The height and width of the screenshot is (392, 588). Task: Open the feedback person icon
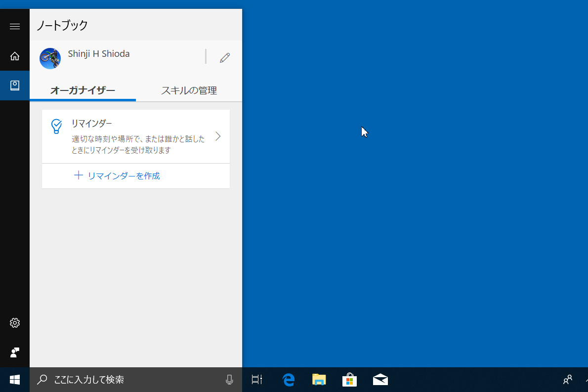click(x=15, y=352)
